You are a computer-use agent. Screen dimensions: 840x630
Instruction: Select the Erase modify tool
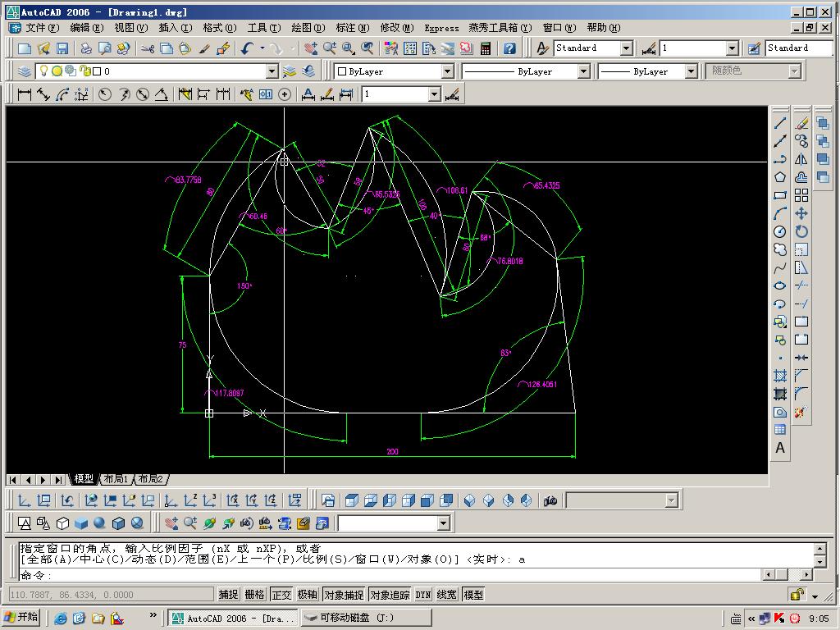click(801, 123)
